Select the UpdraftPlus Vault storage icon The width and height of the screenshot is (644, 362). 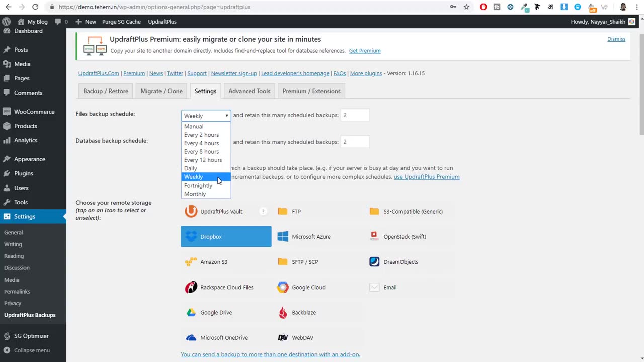click(x=191, y=211)
